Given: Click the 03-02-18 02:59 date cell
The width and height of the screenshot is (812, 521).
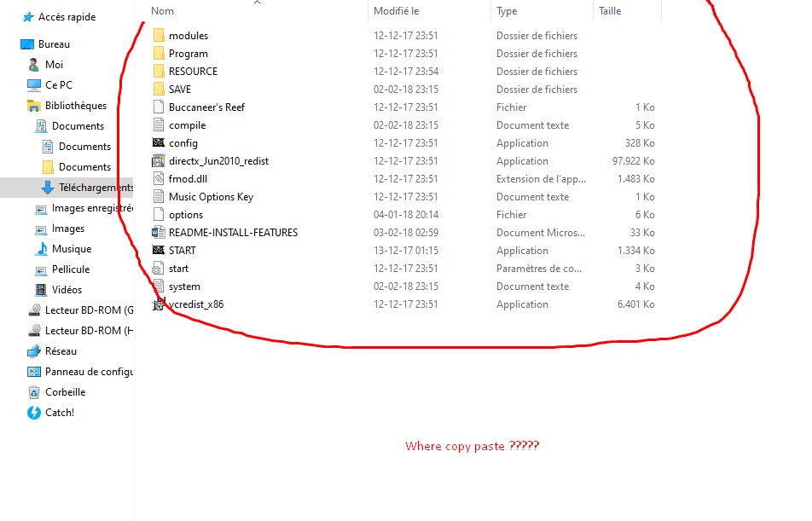Looking at the screenshot, I should point(406,233).
